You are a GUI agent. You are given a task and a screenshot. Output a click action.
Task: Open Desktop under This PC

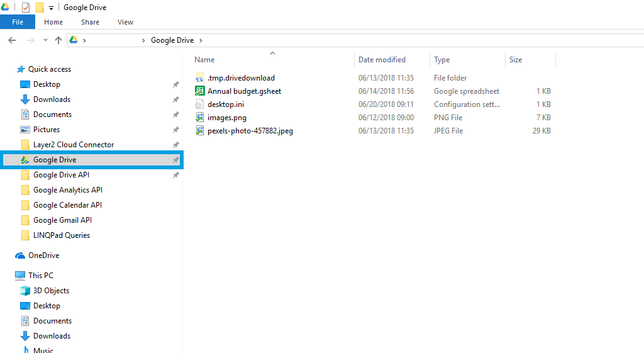(x=47, y=306)
